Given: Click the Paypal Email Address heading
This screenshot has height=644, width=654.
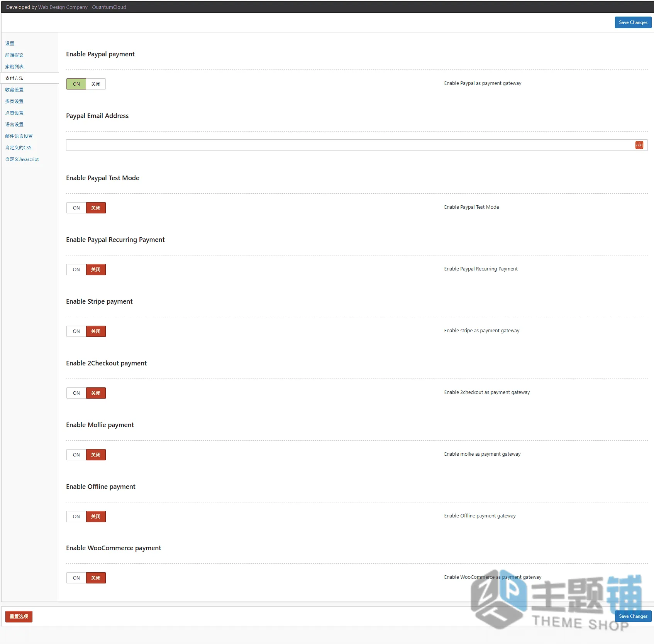Looking at the screenshot, I should [97, 116].
